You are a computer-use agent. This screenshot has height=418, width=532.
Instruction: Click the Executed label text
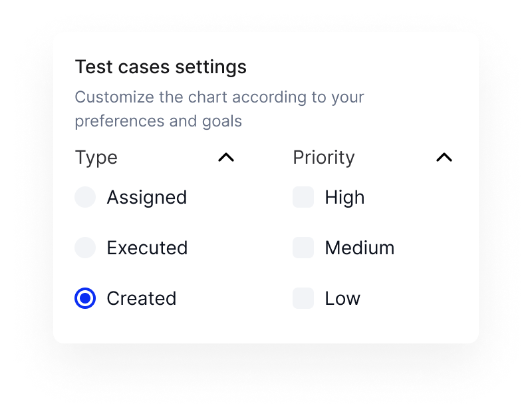pyautogui.click(x=147, y=248)
